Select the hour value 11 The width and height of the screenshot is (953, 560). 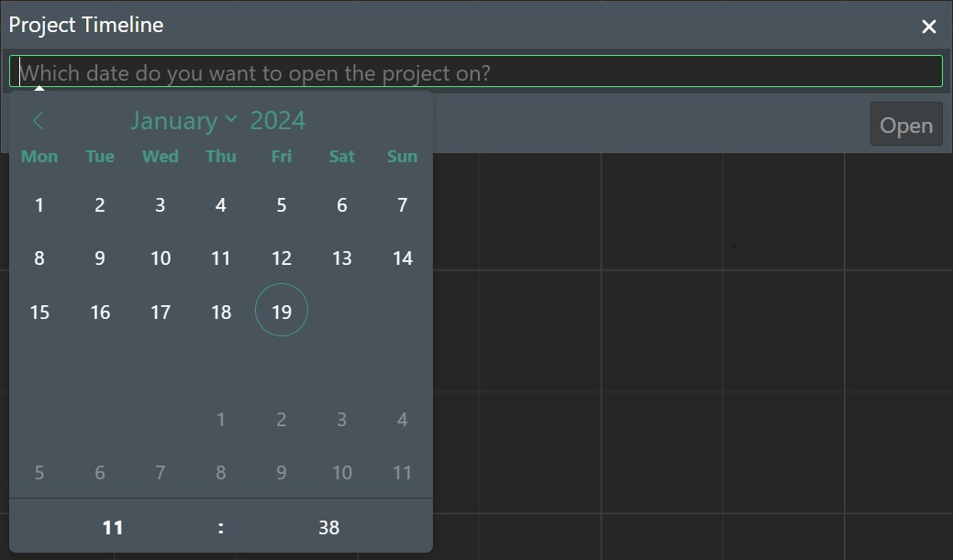click(x=113, y=527)
